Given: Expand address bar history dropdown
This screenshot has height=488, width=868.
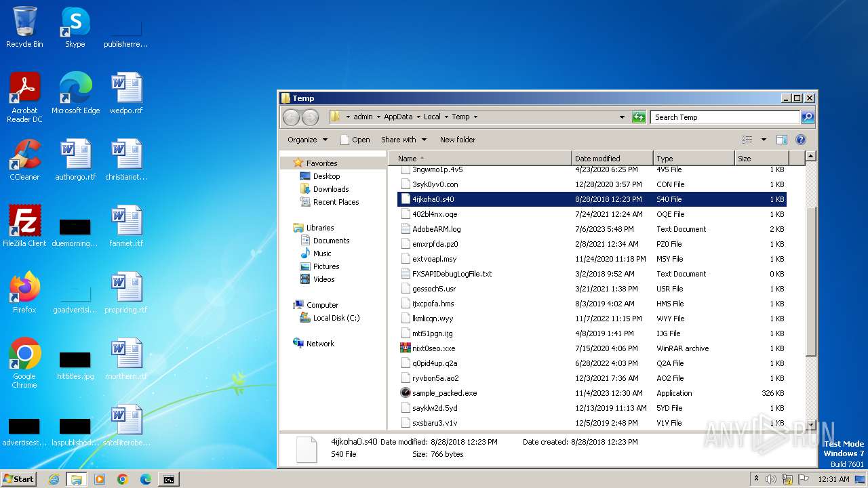Looking at the screenshot, I should coord(622,117).
